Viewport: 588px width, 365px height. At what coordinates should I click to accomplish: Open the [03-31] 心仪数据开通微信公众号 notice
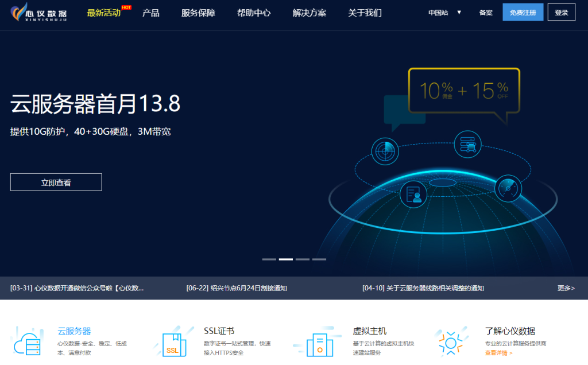pos(77,288)
